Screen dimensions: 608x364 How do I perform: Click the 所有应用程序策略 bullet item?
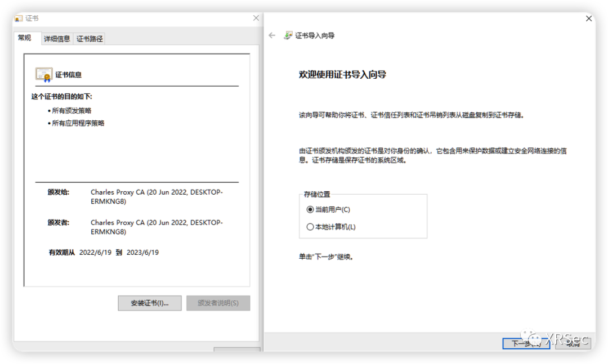pyautogui.click(x=78, y=123)
